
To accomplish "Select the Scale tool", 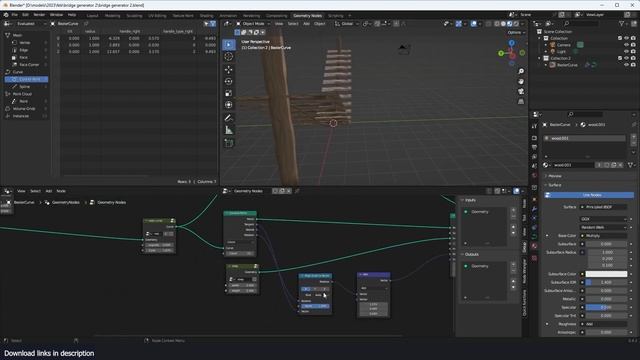I will (229, 93).
